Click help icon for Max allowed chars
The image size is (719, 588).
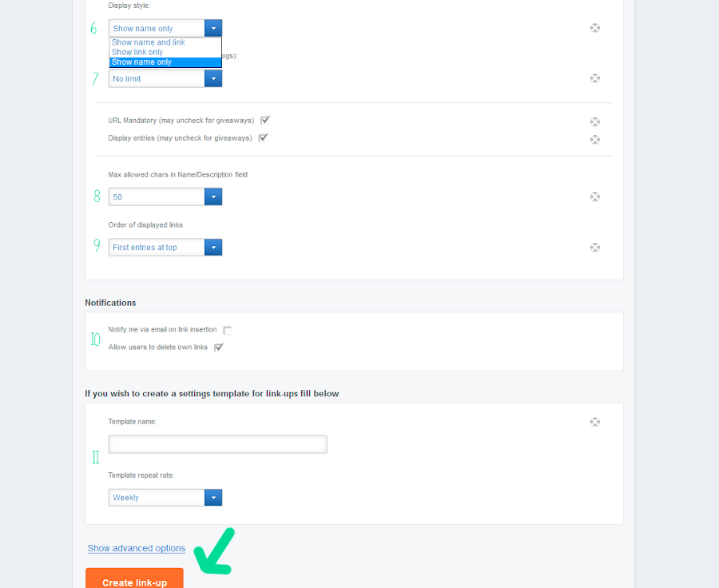(x=595, y=197)
